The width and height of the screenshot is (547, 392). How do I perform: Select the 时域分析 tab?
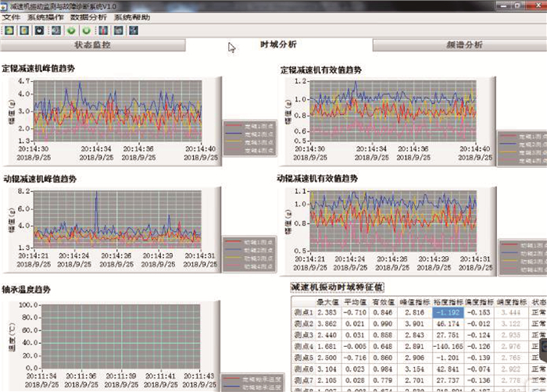click(x=278, y=45)
